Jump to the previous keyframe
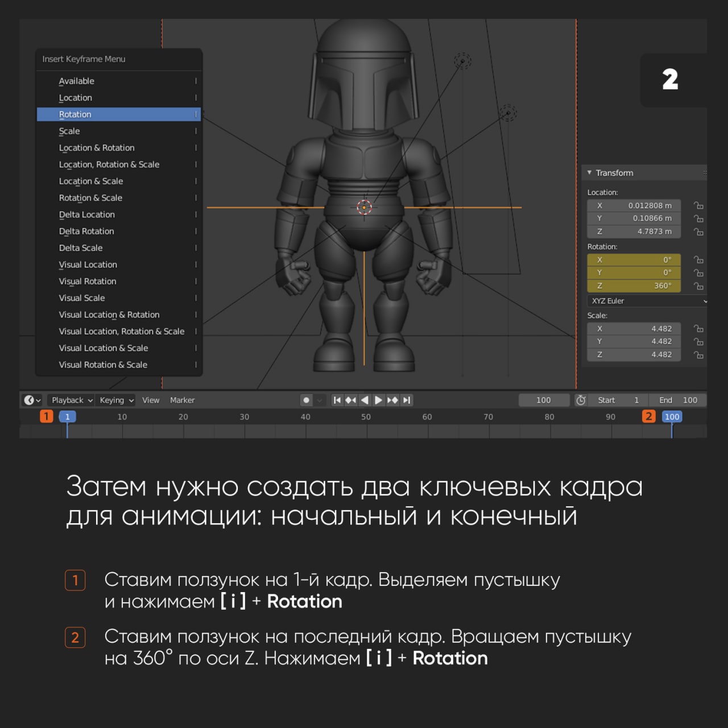This screenshot has height=728, width=728. 351,400
